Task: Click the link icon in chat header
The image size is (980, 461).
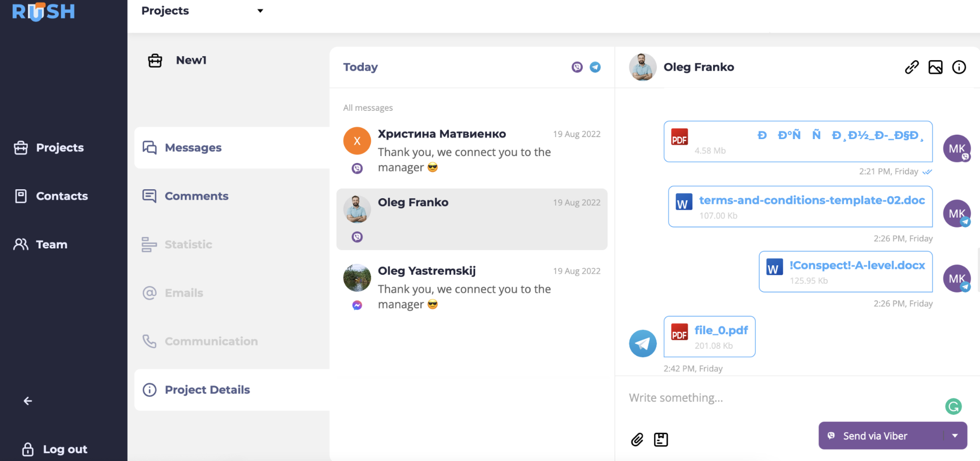Action: click(912, 67)
